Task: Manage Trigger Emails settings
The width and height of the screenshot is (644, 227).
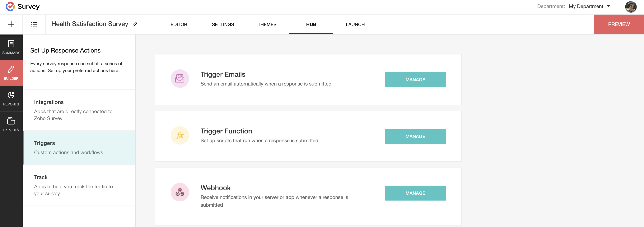Action: (415, 80)
